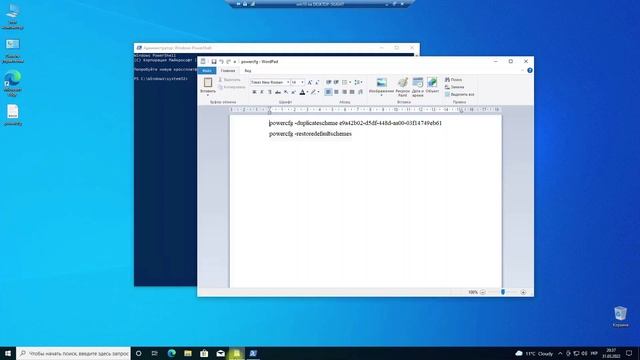Align text right
Screen dimensions: 640x360
pyautogui.click(x=344, y=92)
